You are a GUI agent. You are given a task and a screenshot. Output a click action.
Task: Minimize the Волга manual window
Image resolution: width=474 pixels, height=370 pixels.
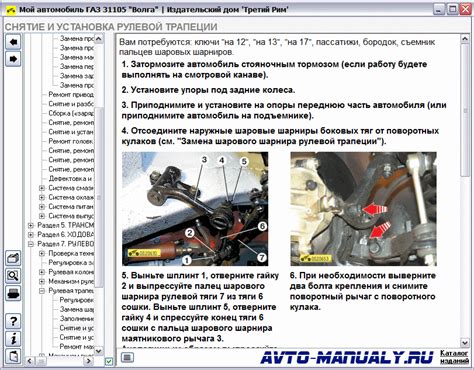point(439,9)
